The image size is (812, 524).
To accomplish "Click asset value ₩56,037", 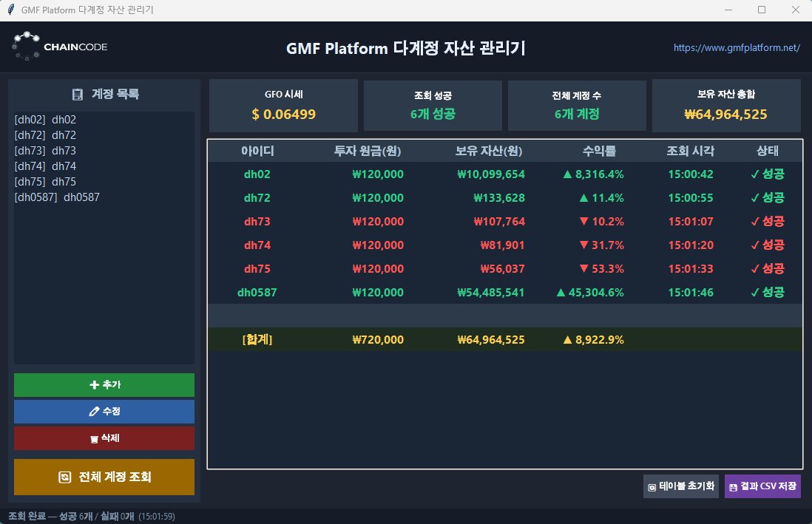I will pyautogui.click(x=502, y=269).
